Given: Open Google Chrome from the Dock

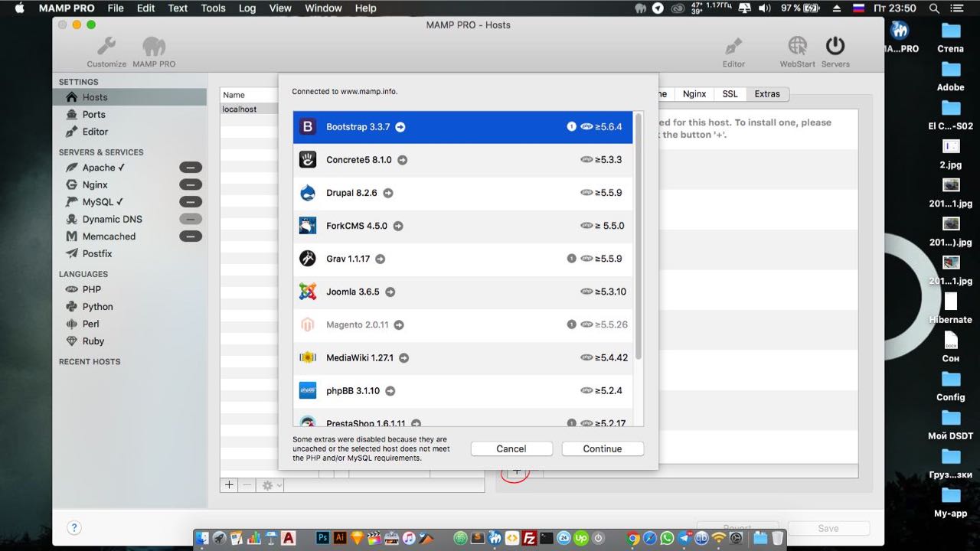Looking at the screenshot, I should coord(633,538).
